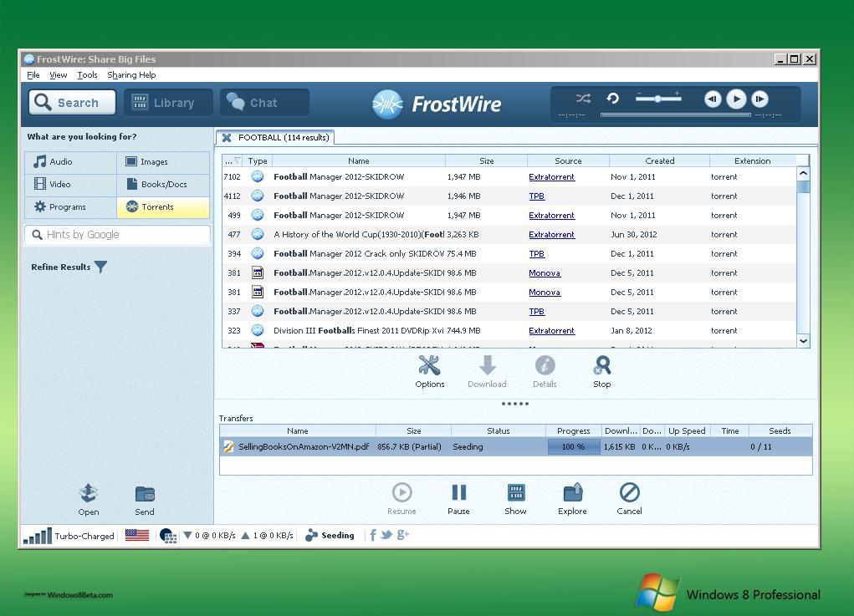Viewport: 854px width, 616px height.
Task: Select the FOOTBALL (114 results) tab
Action: [275, 138]
